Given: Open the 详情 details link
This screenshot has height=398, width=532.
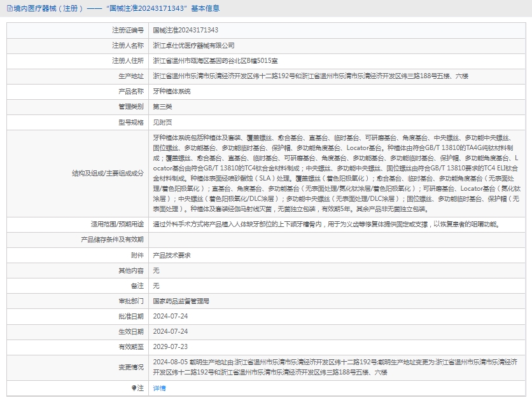Looking at the screenshot, I should click(159, 388).
